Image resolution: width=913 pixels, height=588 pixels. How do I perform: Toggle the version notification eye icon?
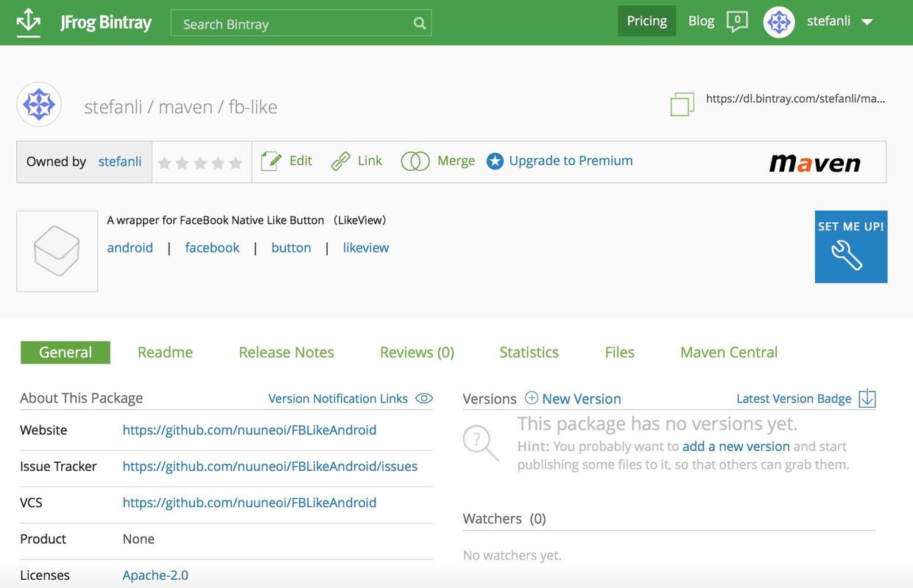[x=424, y=398]
